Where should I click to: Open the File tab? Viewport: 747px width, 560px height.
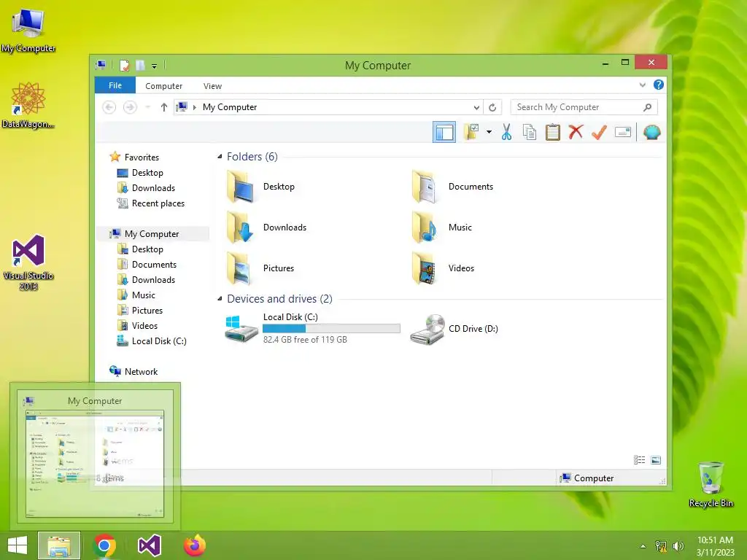[x=115, y=85]
